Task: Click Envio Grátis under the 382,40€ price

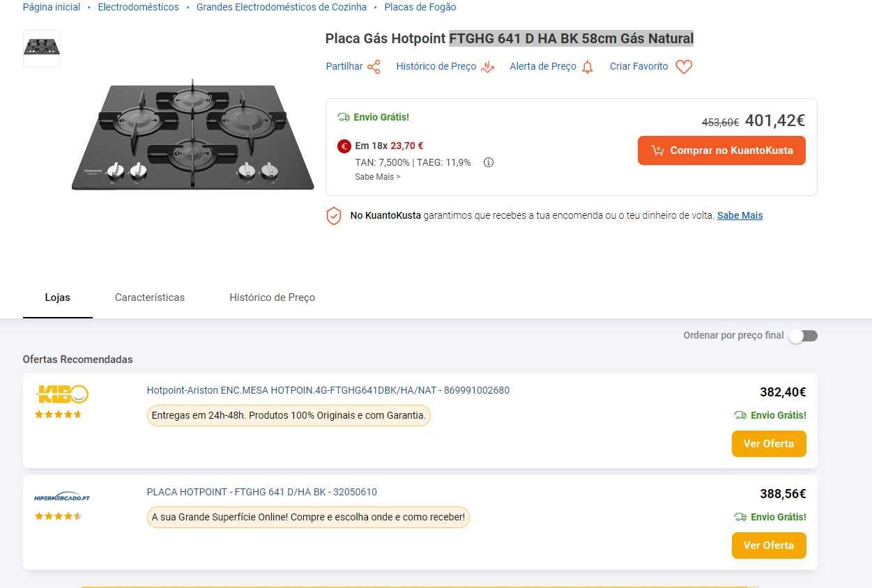Action: coord(770,415)
